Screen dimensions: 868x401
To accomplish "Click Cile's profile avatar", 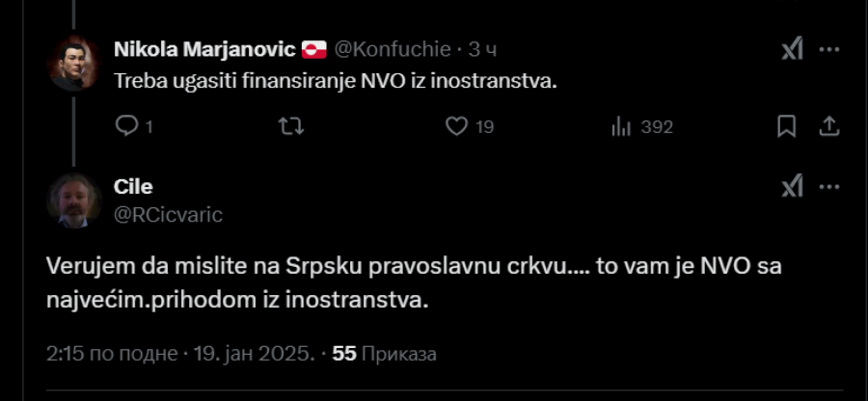I will pyautogui.click(x=74, y=200).
